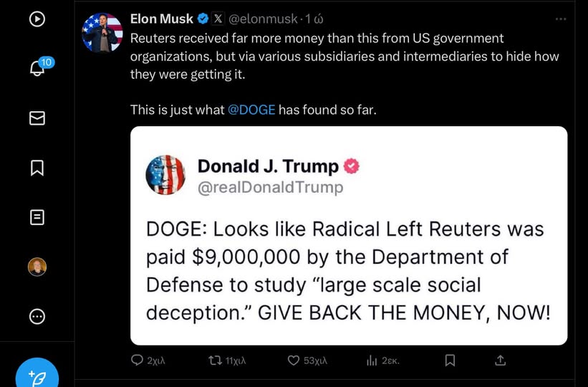Screen dimensions: 588x387
Task: Open Elon Musk's profile picture
Action: coord(102,32)
